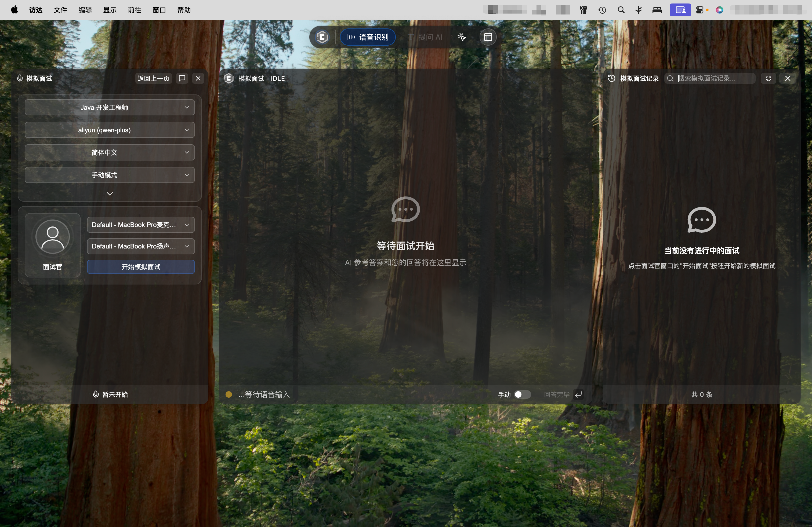812x527 pixels.
Task: Refresh the mock interview records list
Action: [768, 78]
